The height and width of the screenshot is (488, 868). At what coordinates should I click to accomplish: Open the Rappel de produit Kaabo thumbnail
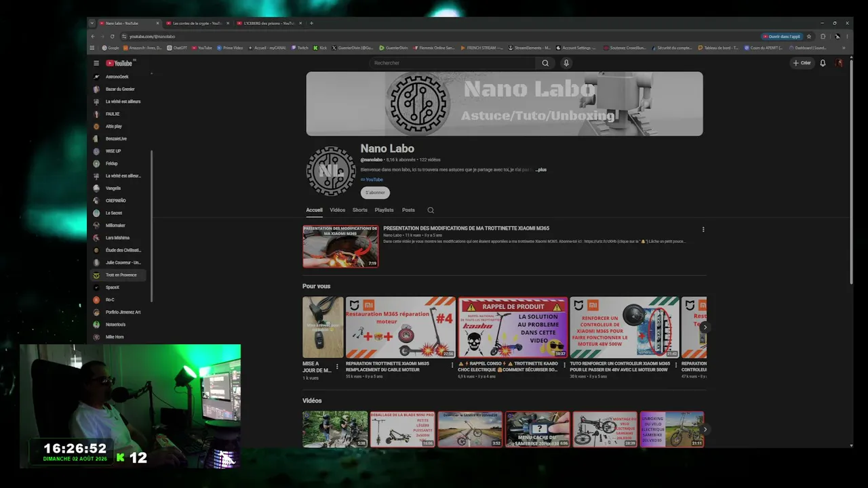513,327
